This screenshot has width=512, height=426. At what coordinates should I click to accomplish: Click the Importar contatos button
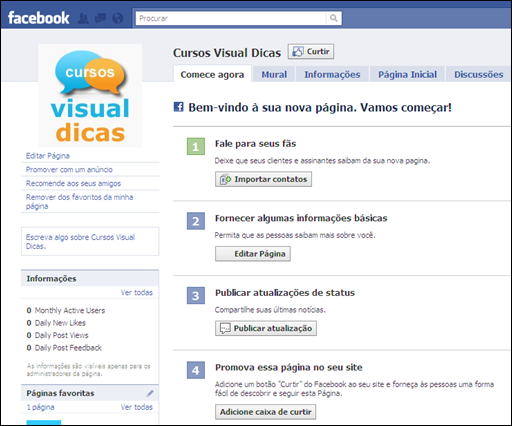tap(263, 179)
